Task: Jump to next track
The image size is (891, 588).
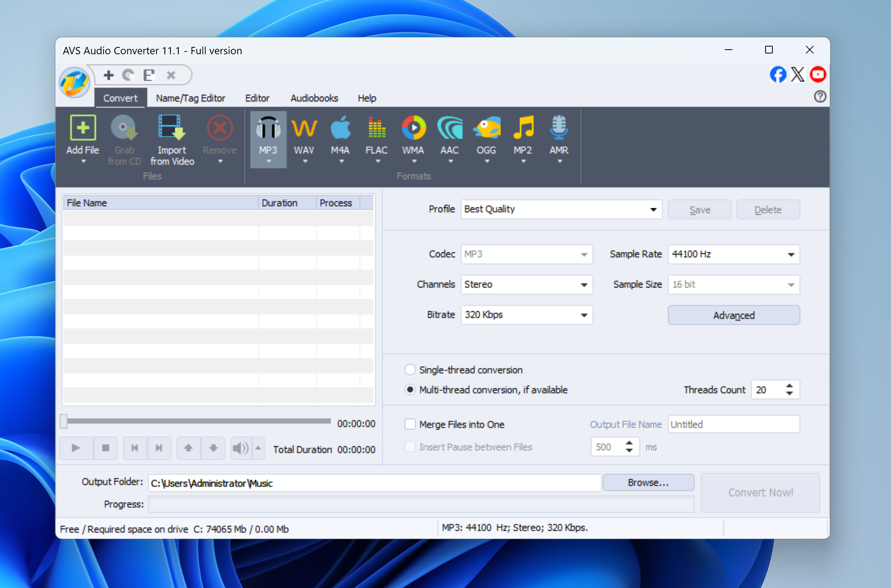Action: (x=159, y=448)
